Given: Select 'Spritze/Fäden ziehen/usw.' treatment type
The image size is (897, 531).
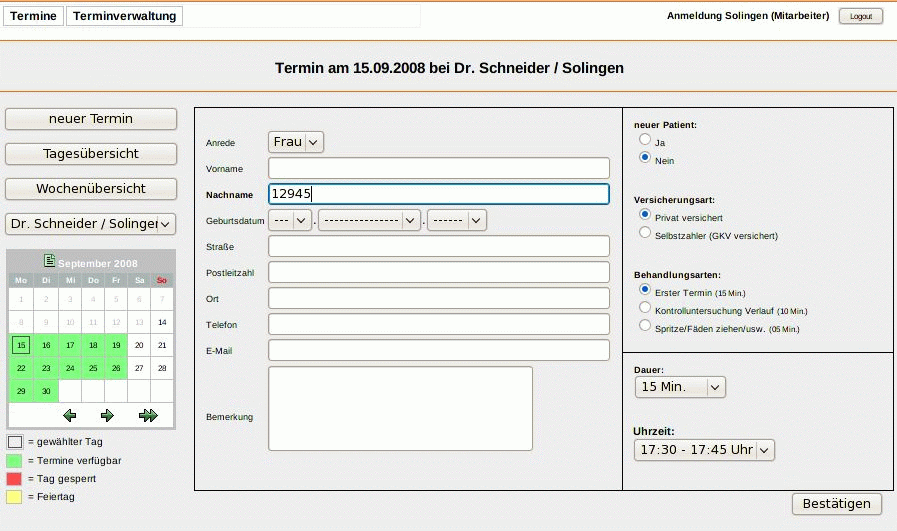Looking at the screenshot, I should point(645,326).
